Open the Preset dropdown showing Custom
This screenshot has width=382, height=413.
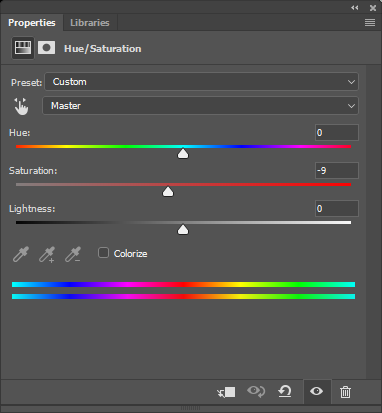[201, 82]
